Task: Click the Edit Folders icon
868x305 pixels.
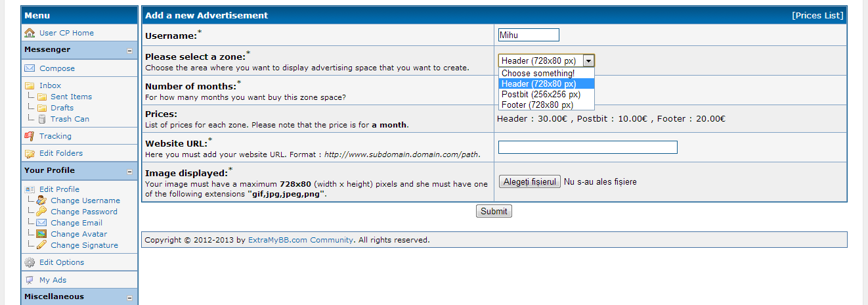Action: [x=30, y=153]
